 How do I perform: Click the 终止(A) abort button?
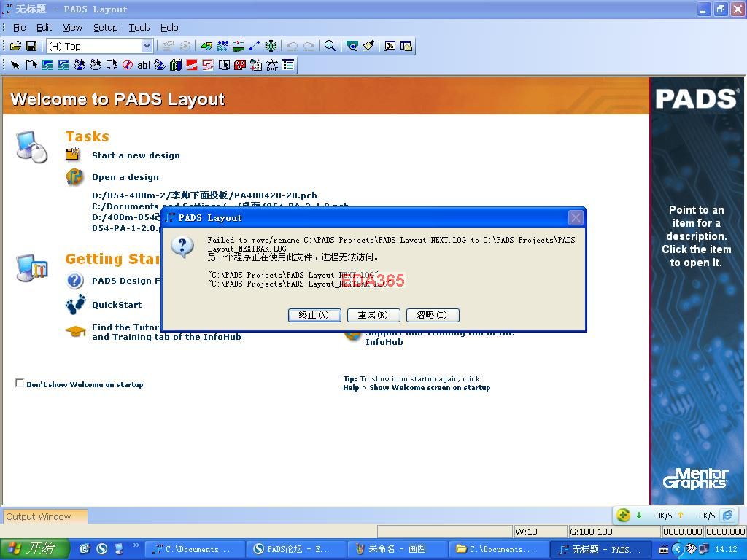(x=314, y=315)
